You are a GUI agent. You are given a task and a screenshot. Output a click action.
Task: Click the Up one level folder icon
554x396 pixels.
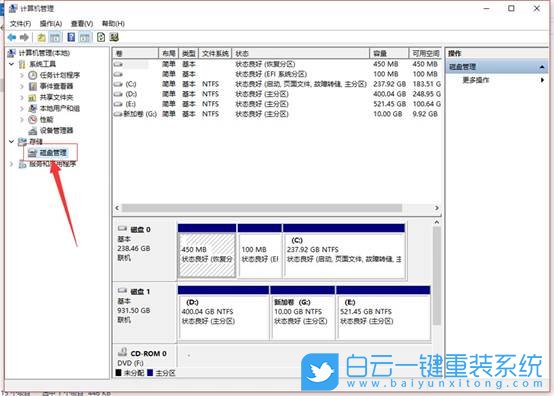point(41,37)
